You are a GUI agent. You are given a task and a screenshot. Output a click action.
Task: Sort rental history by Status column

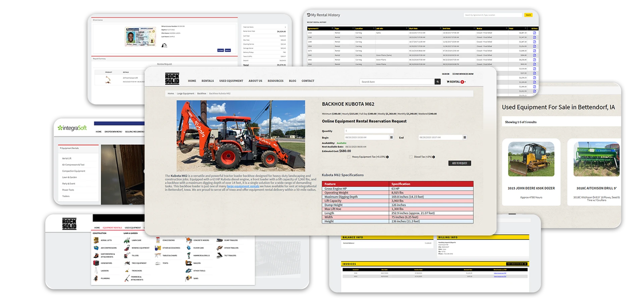[x=492, y=29]
